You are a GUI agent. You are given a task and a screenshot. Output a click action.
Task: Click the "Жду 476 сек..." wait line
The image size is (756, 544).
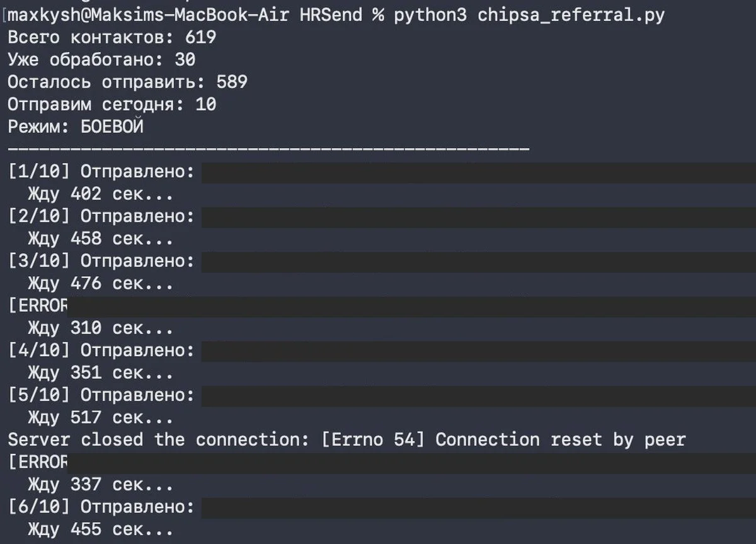pyautogui.click(x=101, y=284)
